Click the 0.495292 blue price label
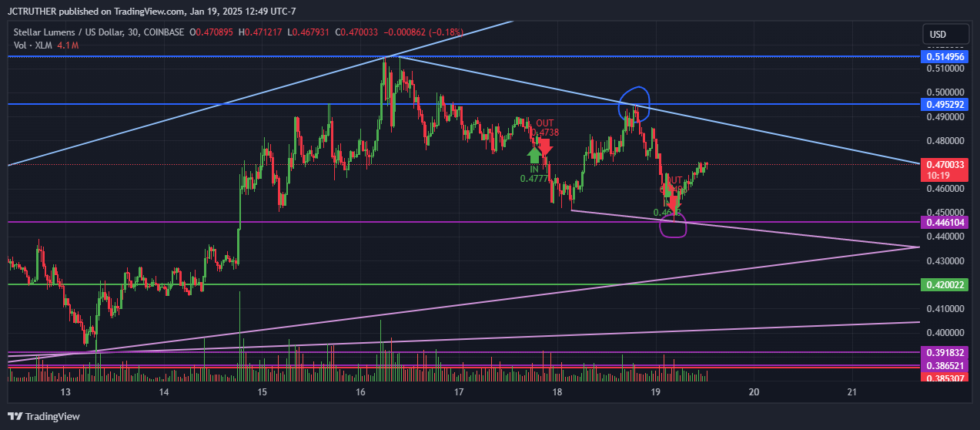Viewport: 980px width, 430px height. tap(946, 104)
